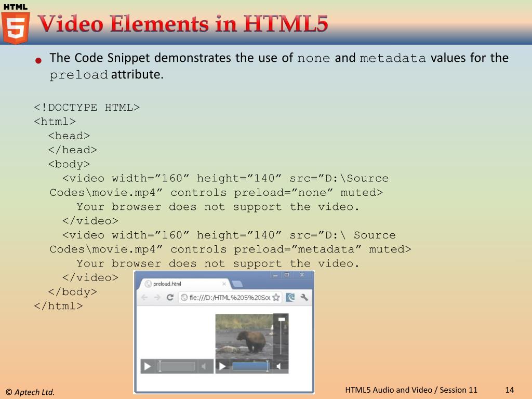Viewport: 532px width, 399px height.
Task: Click the '</body>' closing tag line
Action: coord(73,292)
